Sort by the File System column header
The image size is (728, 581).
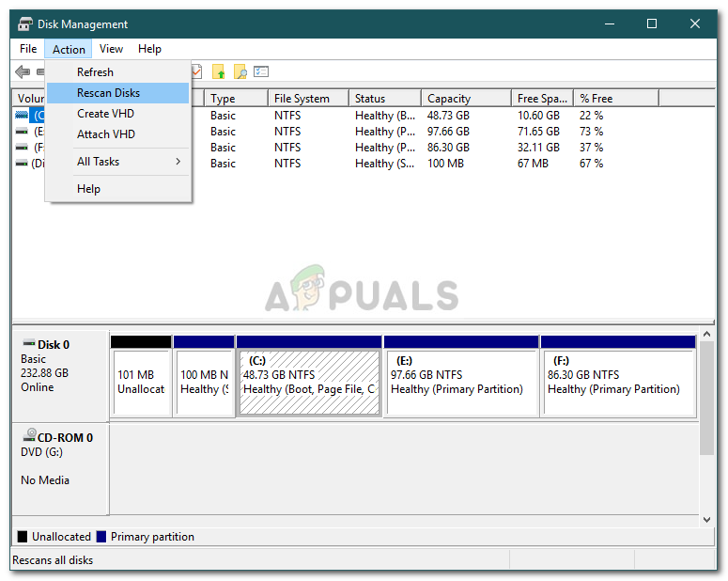(x=308, y=99)
